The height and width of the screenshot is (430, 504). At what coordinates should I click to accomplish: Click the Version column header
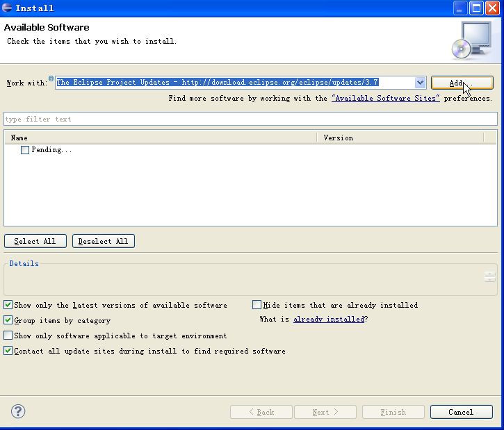tap(400, 138)
